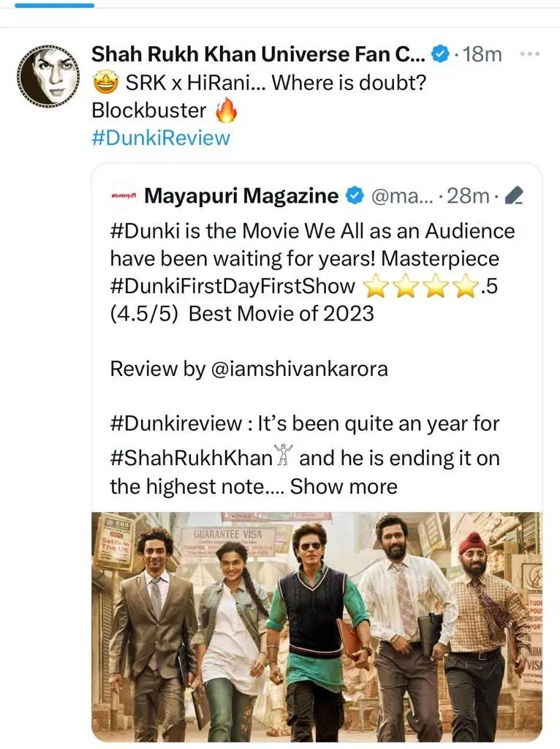Select the highlighted tab indicator at top

coord(54,5)
